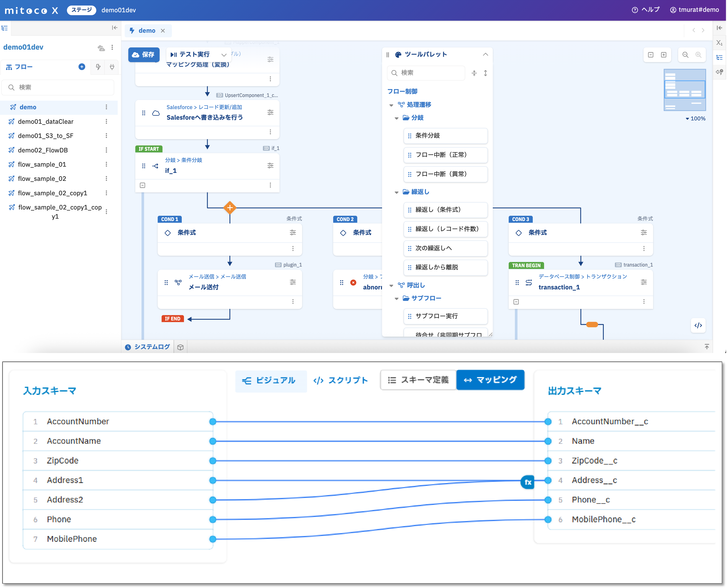728x588 pixels.
Task: Open flow_sample_01 options menu
Action: coord(106,164)
